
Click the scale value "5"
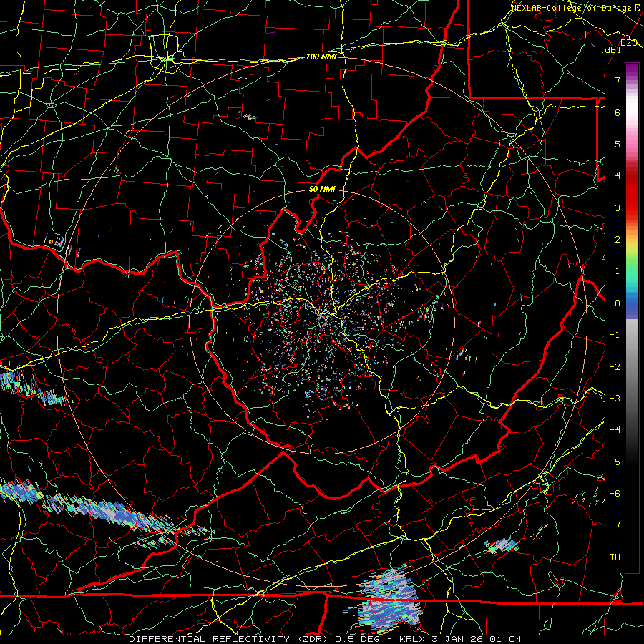point(618,144)
